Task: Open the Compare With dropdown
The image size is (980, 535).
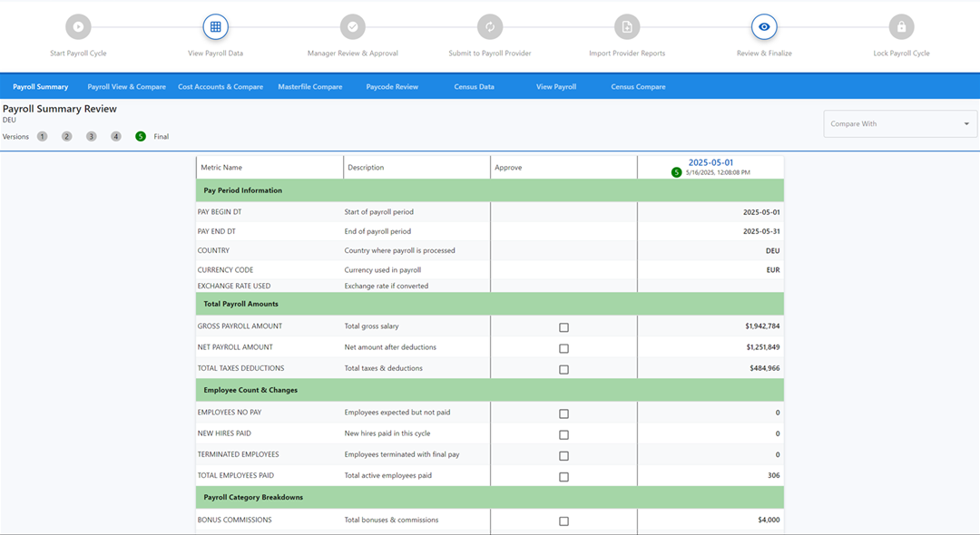Action: coord(899,123)
